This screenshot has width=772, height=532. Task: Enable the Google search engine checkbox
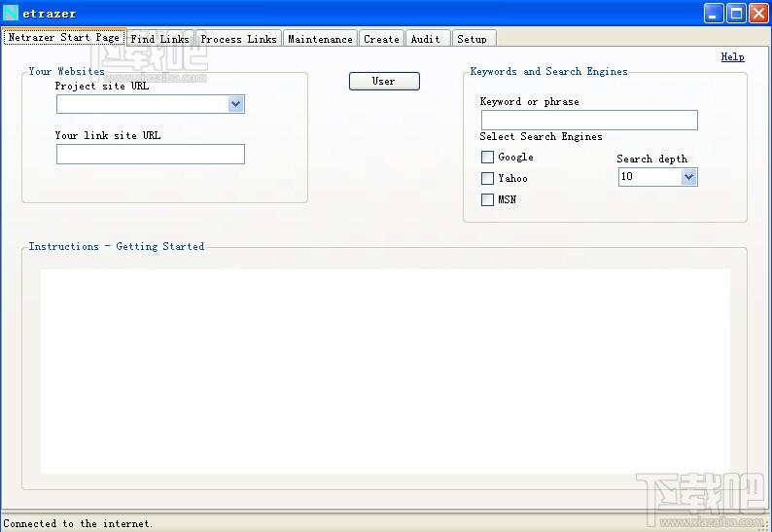pyautogui.click(x=487, y=158)
